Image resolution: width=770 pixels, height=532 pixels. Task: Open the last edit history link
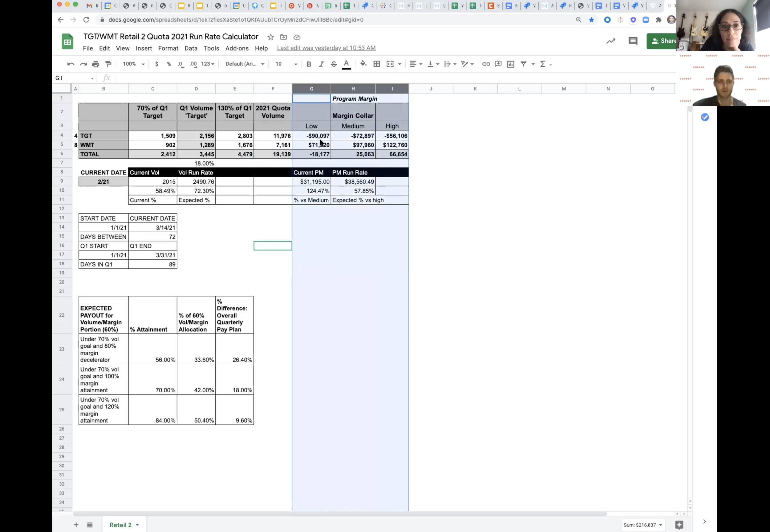(326, 48)
